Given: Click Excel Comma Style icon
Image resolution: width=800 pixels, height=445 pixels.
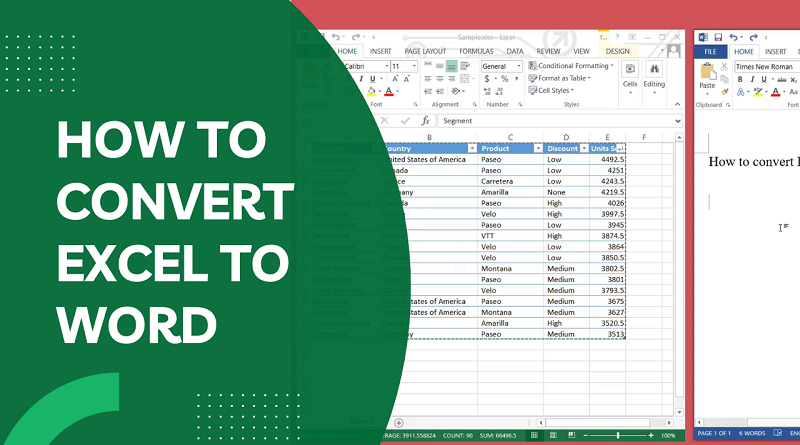Looking at the screenshot, I should 516,79.
